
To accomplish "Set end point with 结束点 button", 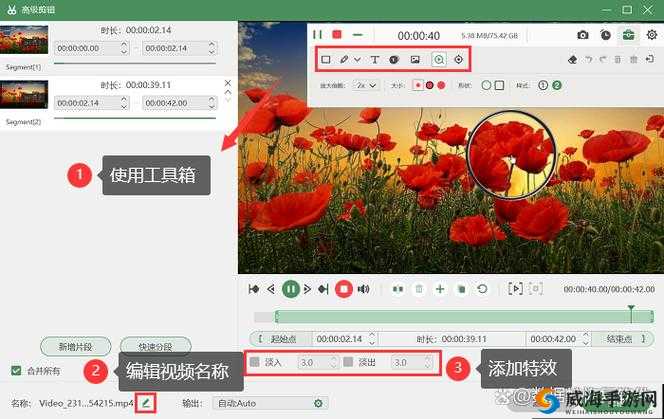I will 622,339.
